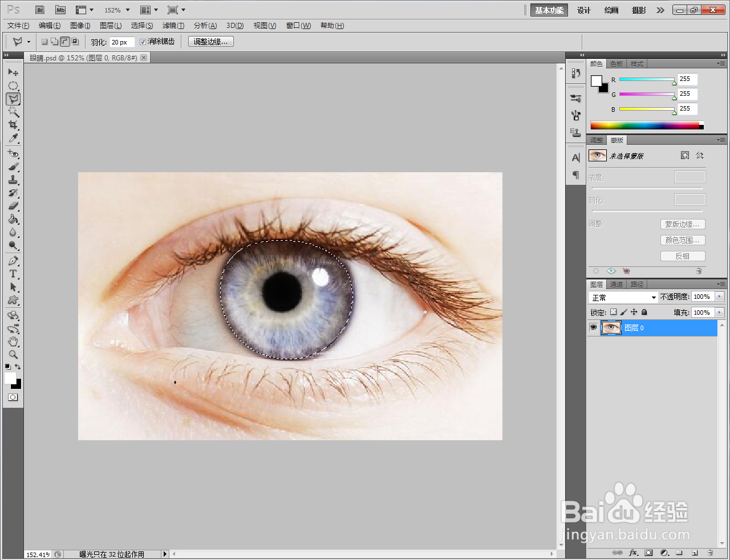
Task: Select the Elliptical Marquee tool
Action: [x=13, y=86]
